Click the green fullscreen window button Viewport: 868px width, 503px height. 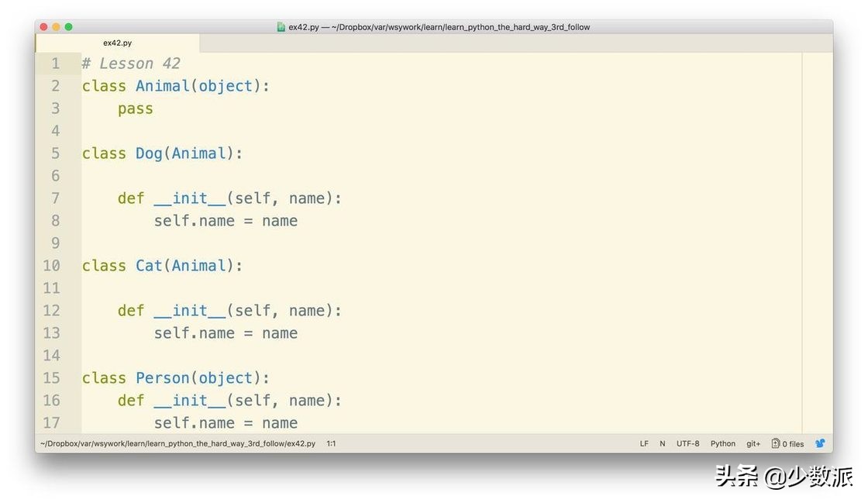point(69,27)
